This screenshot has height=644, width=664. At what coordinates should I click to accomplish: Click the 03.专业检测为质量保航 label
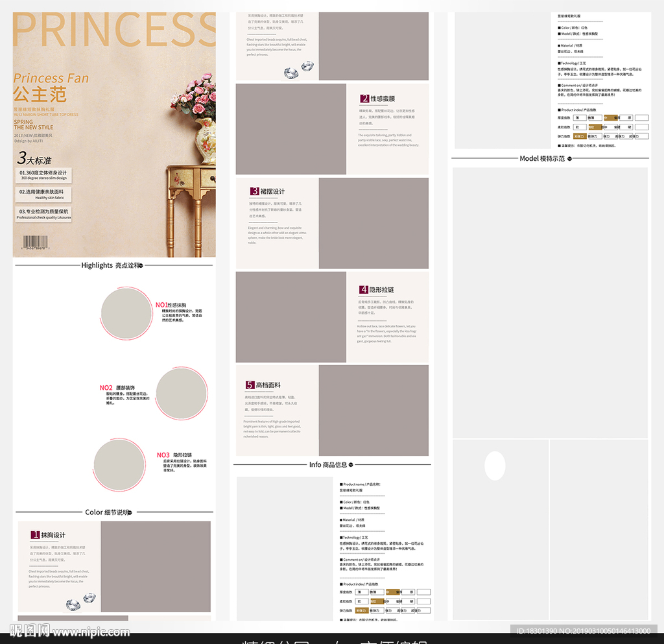pyautogui.click(x=43, y=213)
